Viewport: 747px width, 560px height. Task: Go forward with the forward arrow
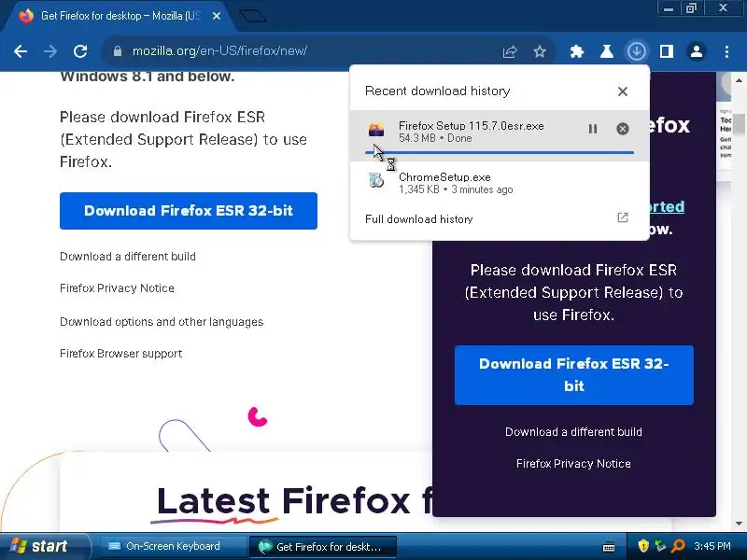pos(50,51)
